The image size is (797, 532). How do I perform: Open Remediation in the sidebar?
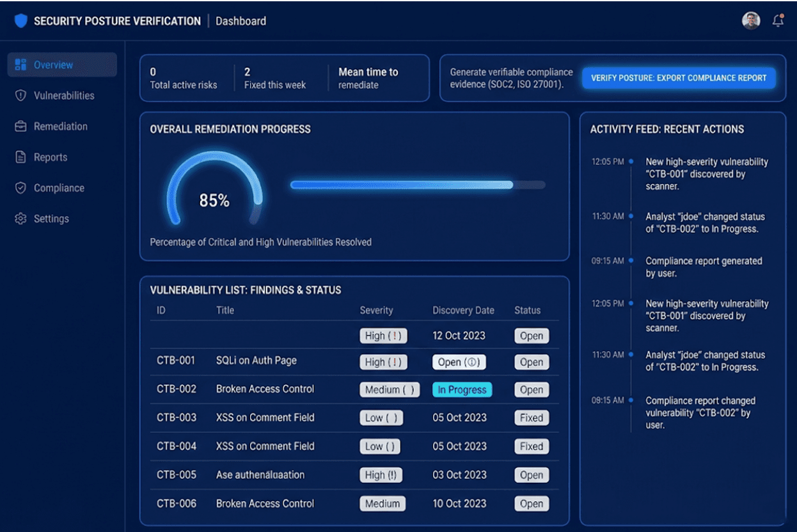pos(62,126)
